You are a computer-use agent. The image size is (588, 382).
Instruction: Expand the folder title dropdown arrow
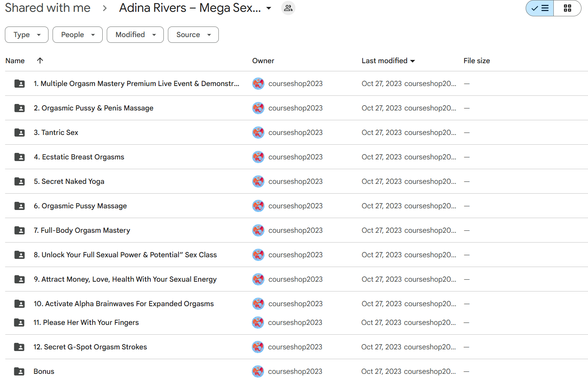click(x=269, y=8)
